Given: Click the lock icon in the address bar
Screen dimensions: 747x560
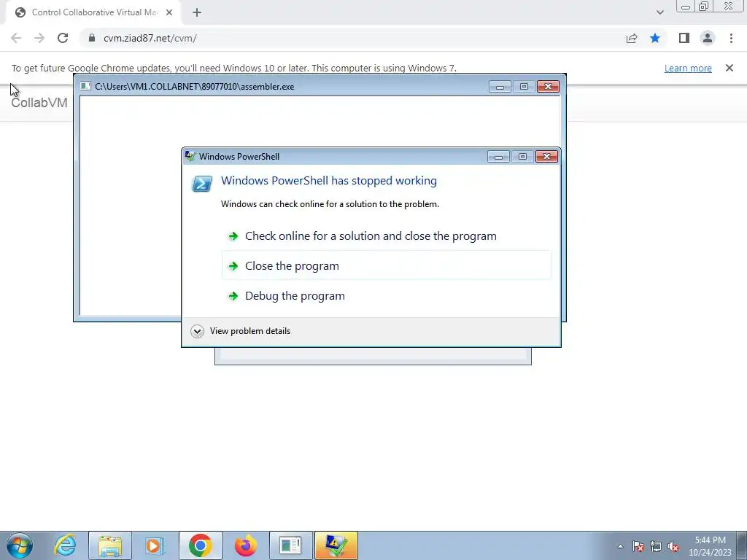Looking at the screenshot, I should (x=91, y=38).
